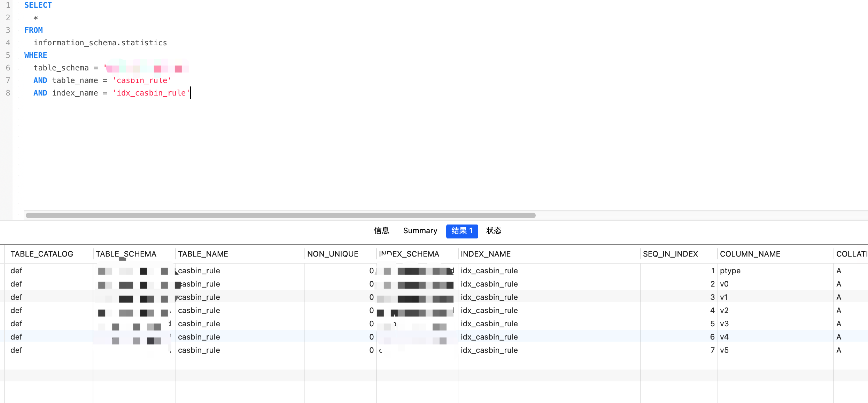
Task: Click the first row's def catalog cell
Action: tap(16, 271)
